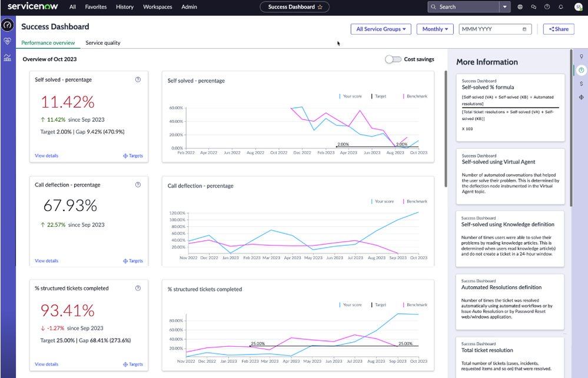The image size is (588, 378).
Task: Click Targets link under Self solved percentage card
Action: (x=134, y=156)
